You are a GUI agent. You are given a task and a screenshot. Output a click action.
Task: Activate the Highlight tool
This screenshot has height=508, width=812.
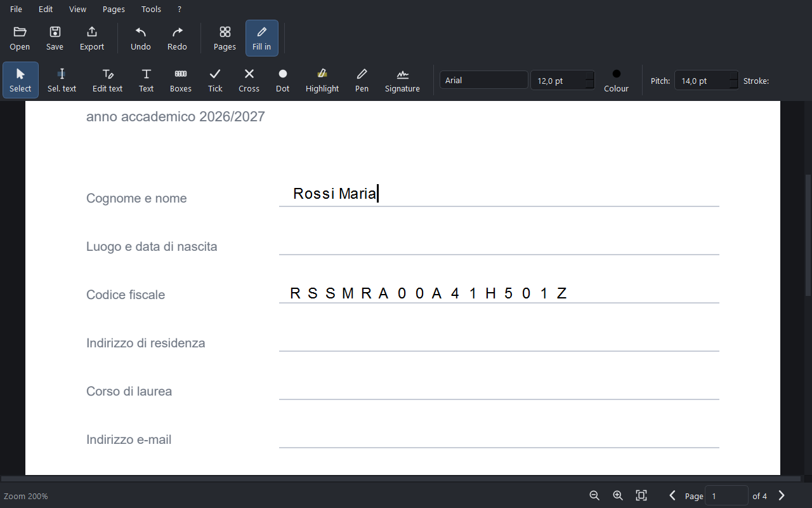pyautogui.click(x=322, y=80)
